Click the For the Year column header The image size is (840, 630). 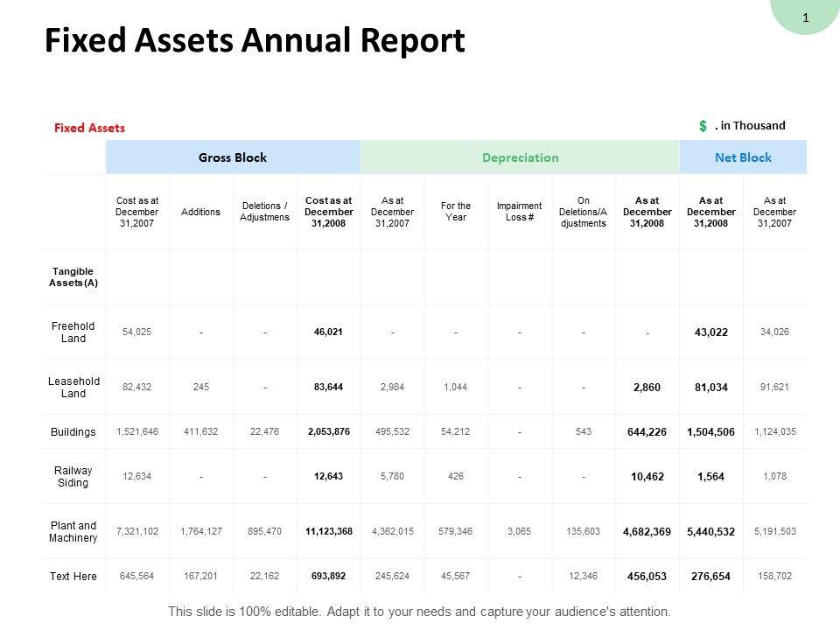coord(456,212)
